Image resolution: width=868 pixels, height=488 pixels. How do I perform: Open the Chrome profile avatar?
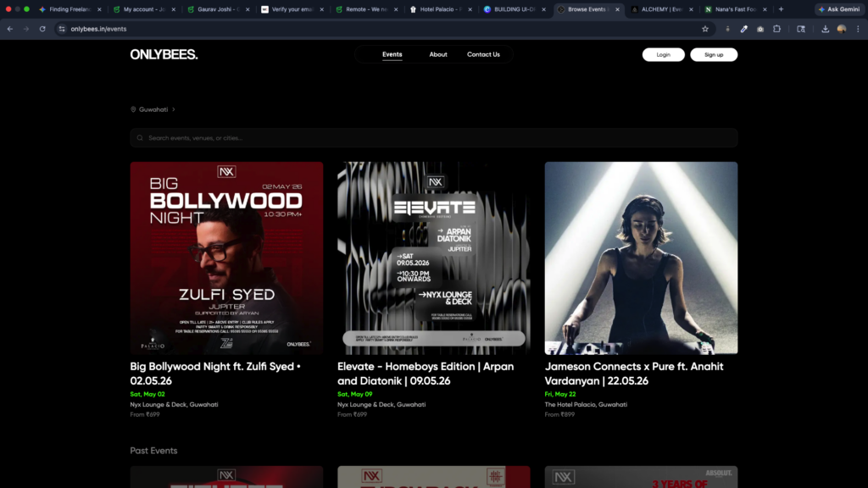tap(842, 29)
